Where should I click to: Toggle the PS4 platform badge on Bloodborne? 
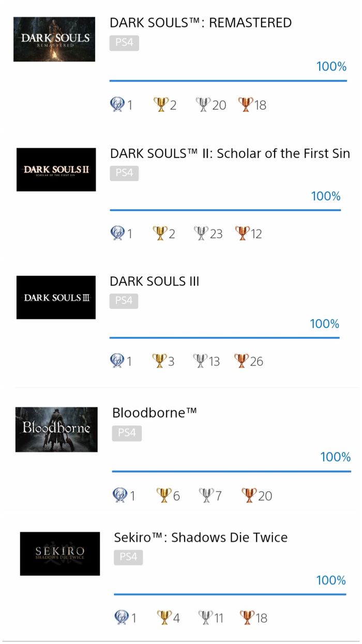coord(127,433)
